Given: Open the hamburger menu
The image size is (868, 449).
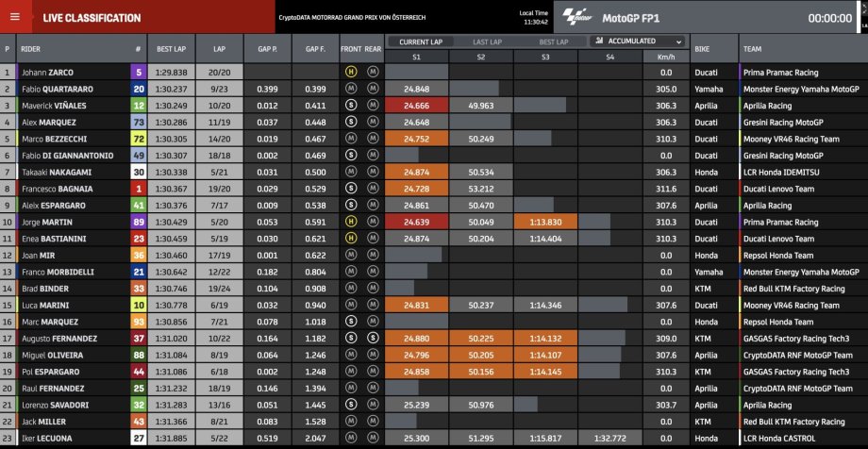Looking at the screenshot, I should (x=15, y=17).
